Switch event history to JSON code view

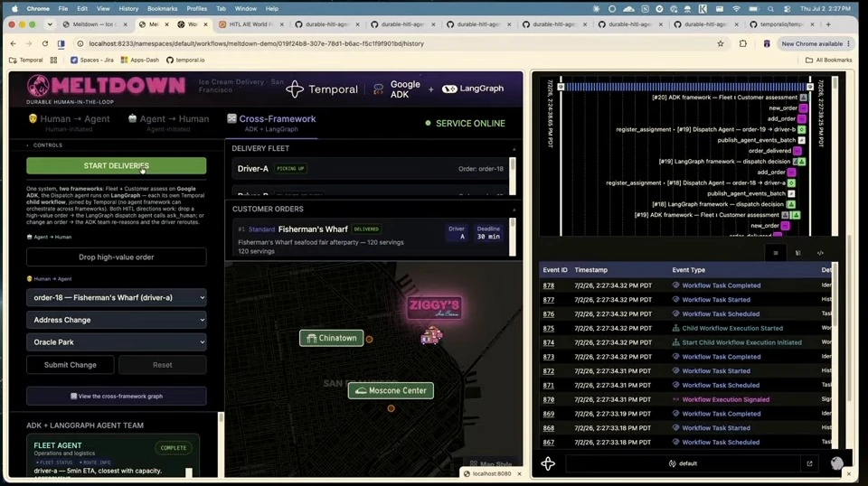pos(820,253)
